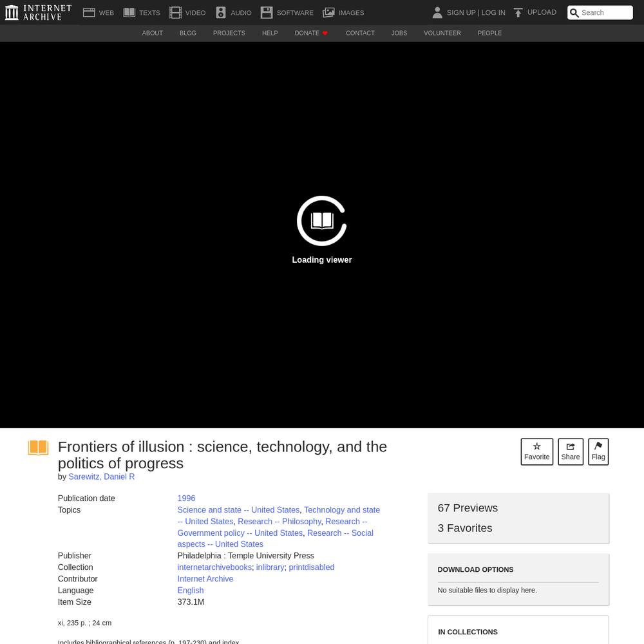Click the IN COLLECTIONS heading
Viewport: 644px width, 644px height.
click(468, 632)
